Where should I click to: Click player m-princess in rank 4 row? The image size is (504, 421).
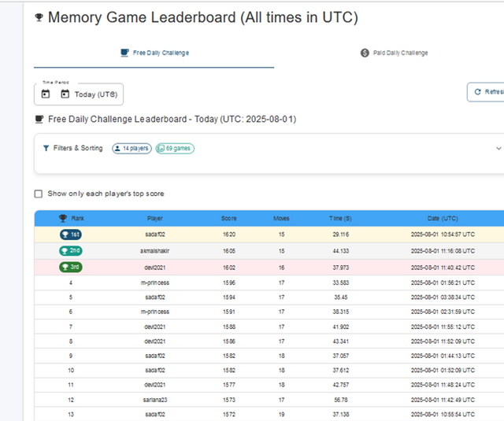coord(155,283)
